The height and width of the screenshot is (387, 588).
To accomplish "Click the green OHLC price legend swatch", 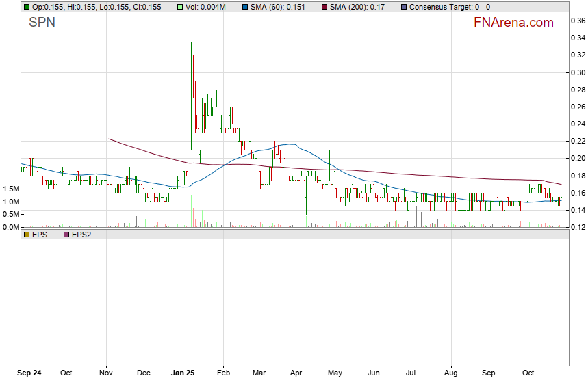I will tap(27, 7).
